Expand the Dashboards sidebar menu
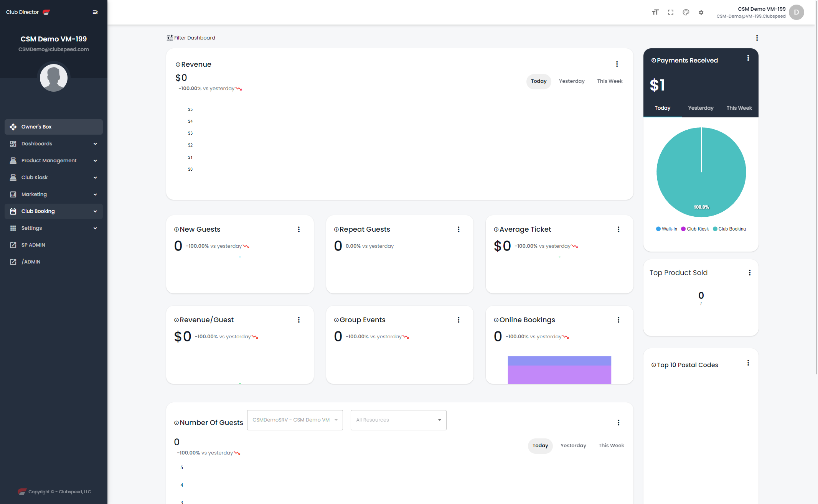This screenshot has width=818, height=504. click(x=54, y=144)
